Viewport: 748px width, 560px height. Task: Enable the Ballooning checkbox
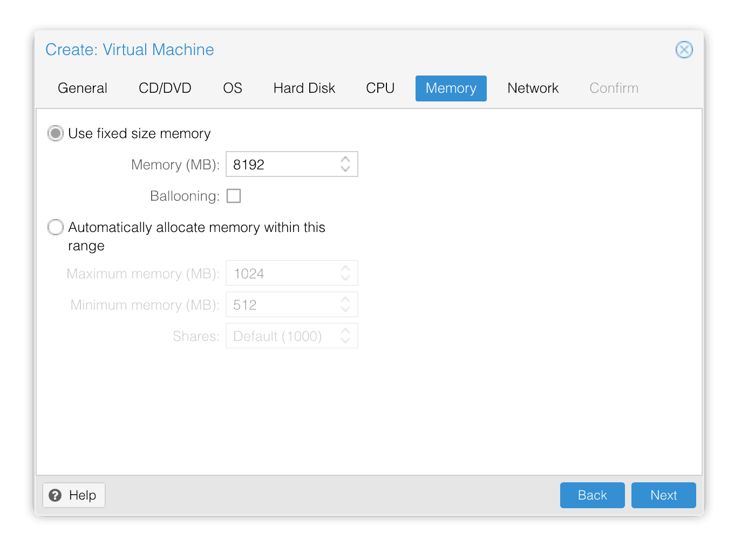coord(234,196)
